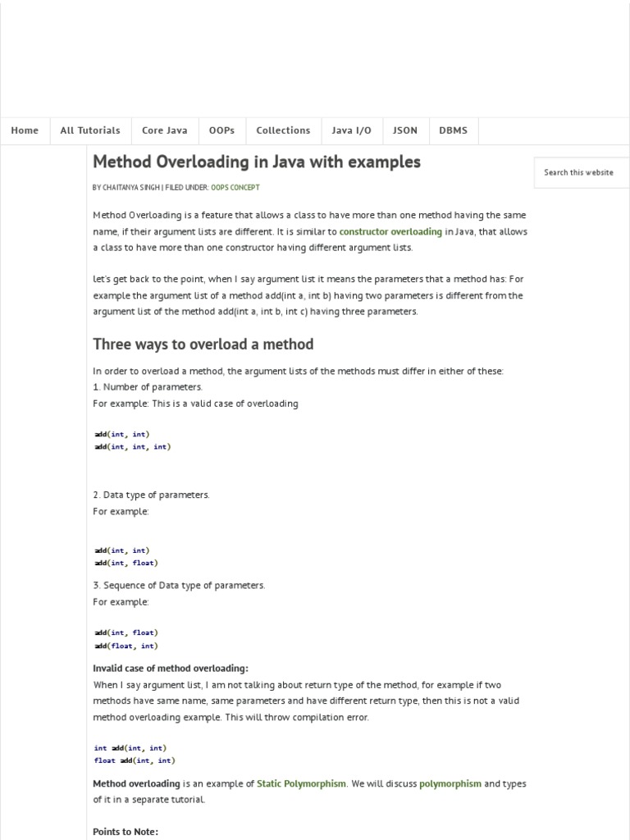This screenshot has width=630, height=840.
Task: Open the JSON tutorials menu
Action: [x=405, y=130]
